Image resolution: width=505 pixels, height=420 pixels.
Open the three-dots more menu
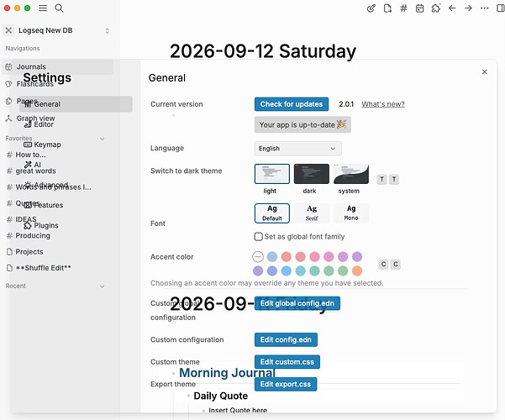(x=484, y=8)
